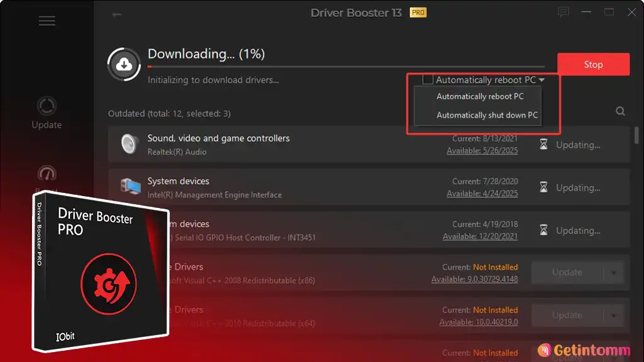Click Not Installed status for Visual C++ 2008
The width and height of the screenshot is (644, 362).
[x=496, y=267]
